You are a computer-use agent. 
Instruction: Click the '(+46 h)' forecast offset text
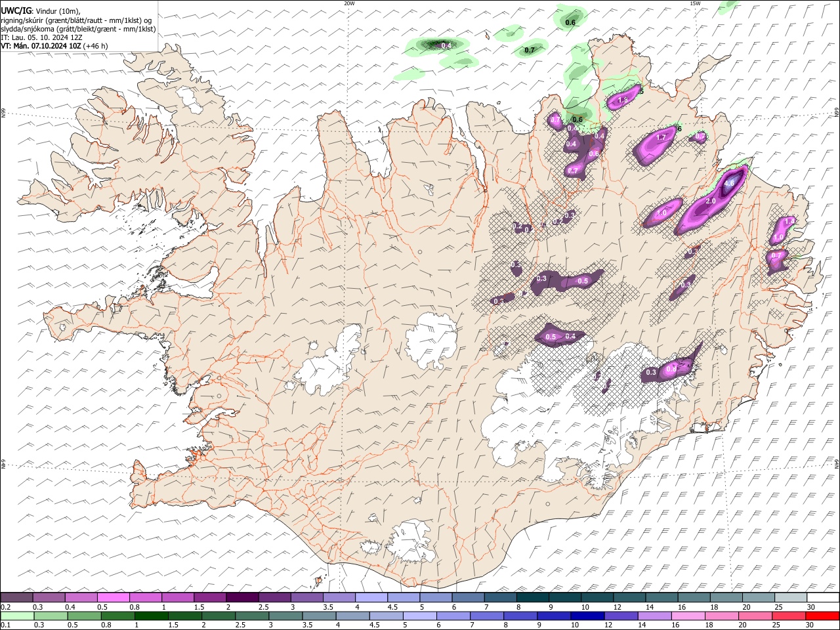click(x=96, y=46)
